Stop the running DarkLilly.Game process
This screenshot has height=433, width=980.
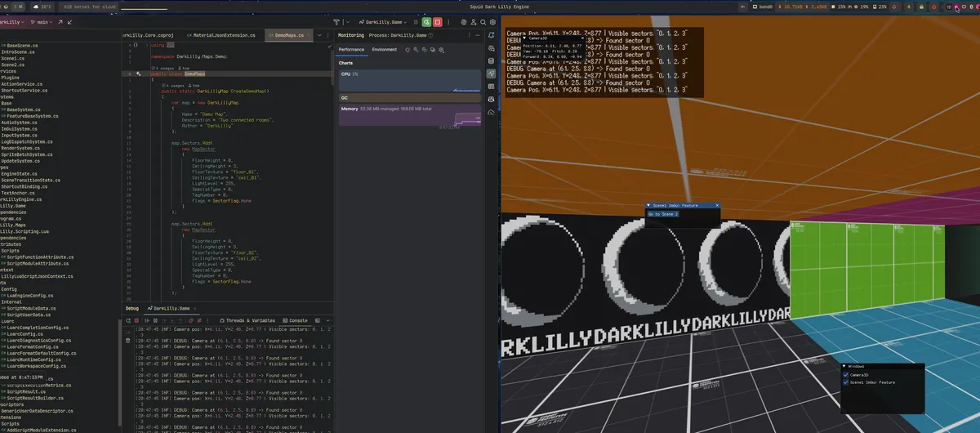[x=438, y=22]
